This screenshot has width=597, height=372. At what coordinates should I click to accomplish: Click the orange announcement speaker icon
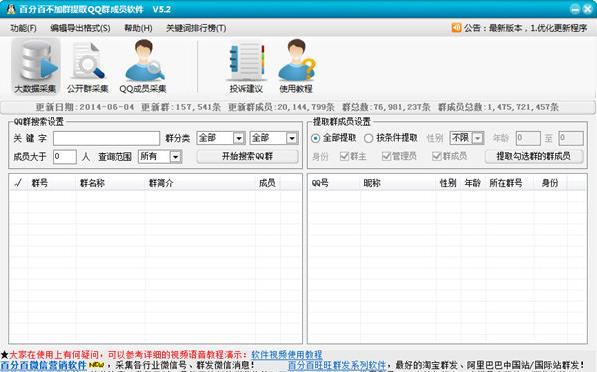coord(456,28)
